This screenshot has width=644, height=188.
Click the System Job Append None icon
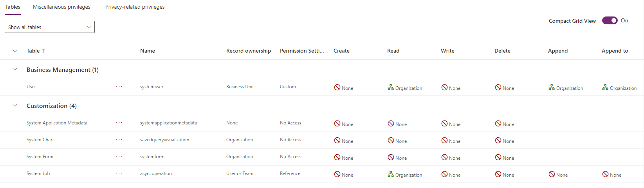click(551, 174)
